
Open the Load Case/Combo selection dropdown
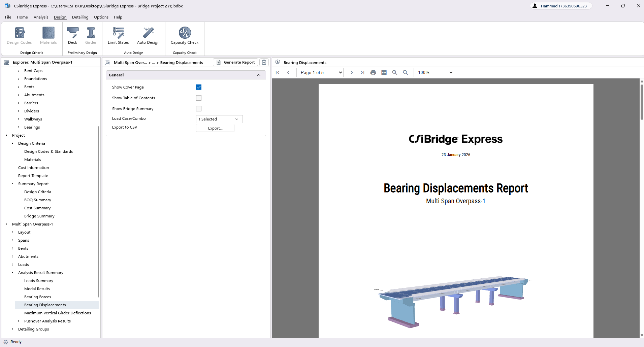[236, 119]
